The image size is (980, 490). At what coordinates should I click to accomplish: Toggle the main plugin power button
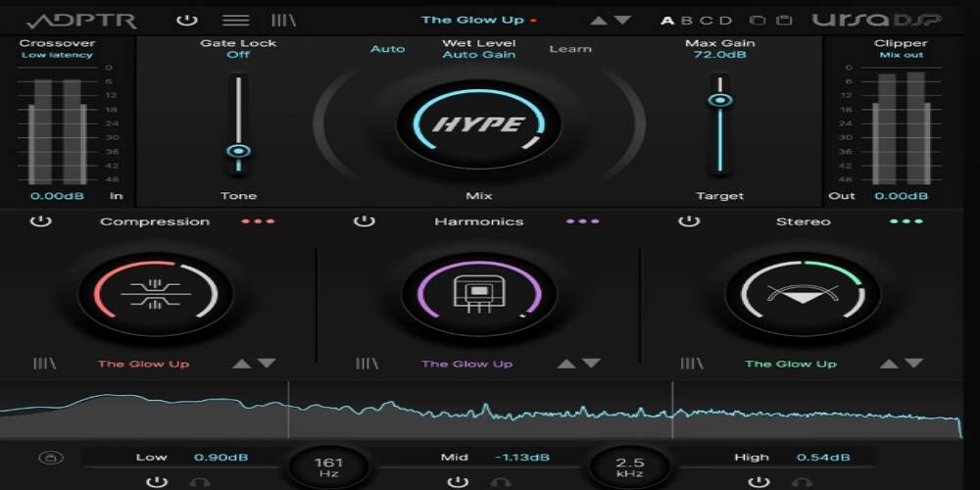(x=186, y=20)
